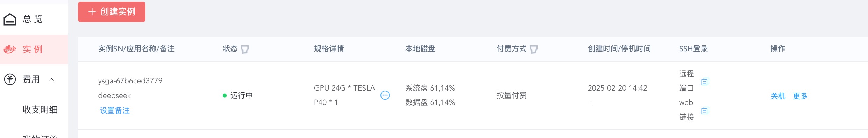Go to 收支明细 submenu item

click(x=40, y=110)
